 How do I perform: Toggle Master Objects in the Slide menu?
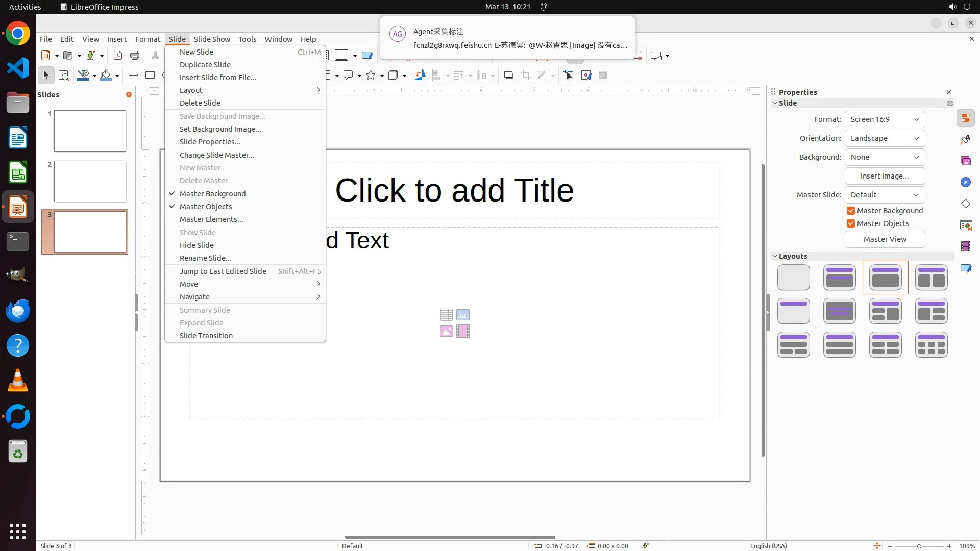[x=206, y=207]
